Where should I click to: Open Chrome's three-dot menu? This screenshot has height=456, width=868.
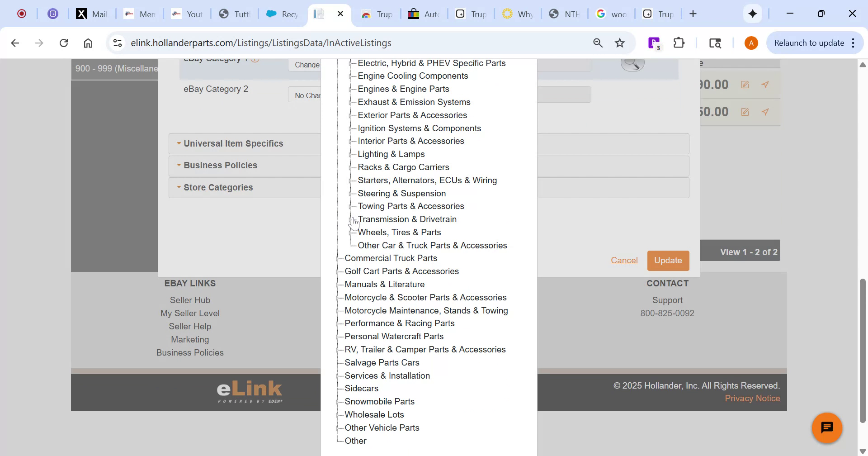853,43
